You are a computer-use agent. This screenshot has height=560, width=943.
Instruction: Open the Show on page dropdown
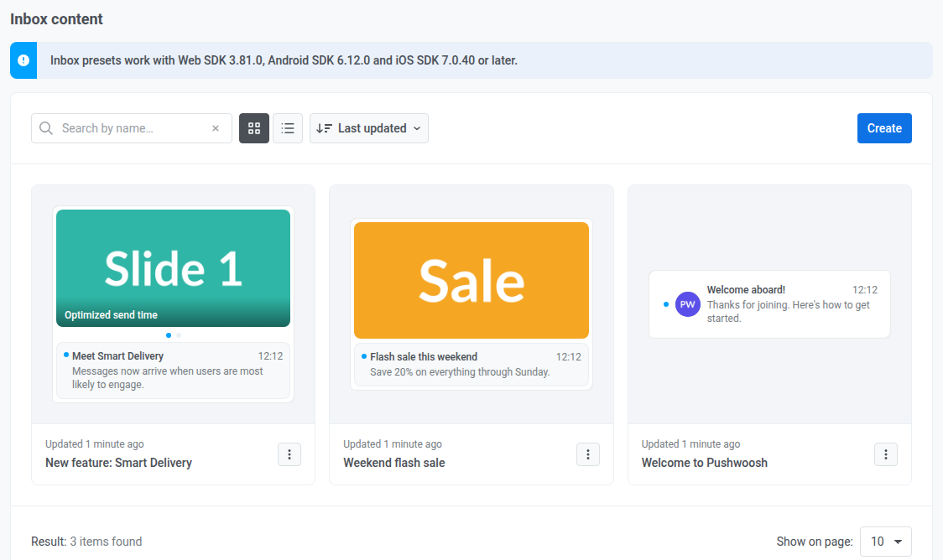885,542
